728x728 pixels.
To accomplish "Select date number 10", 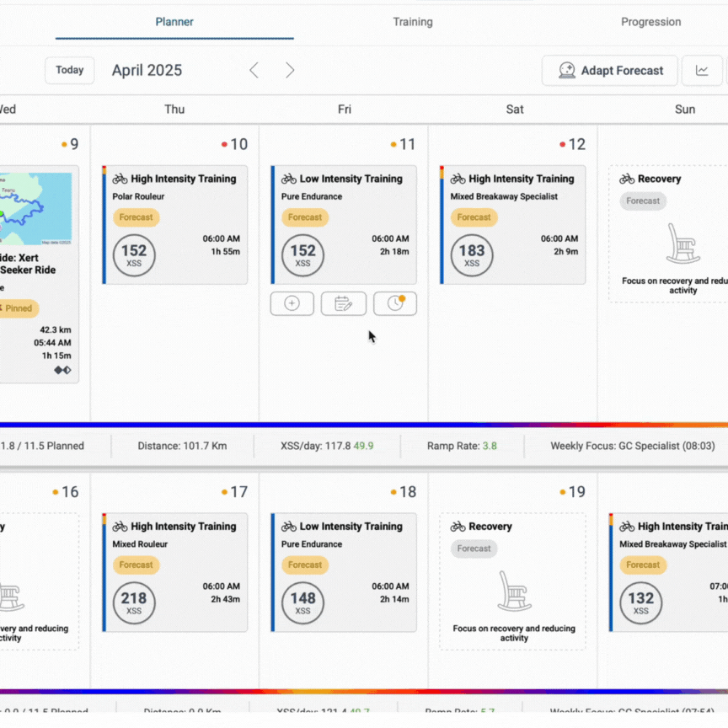I will (x=239, y=144).
